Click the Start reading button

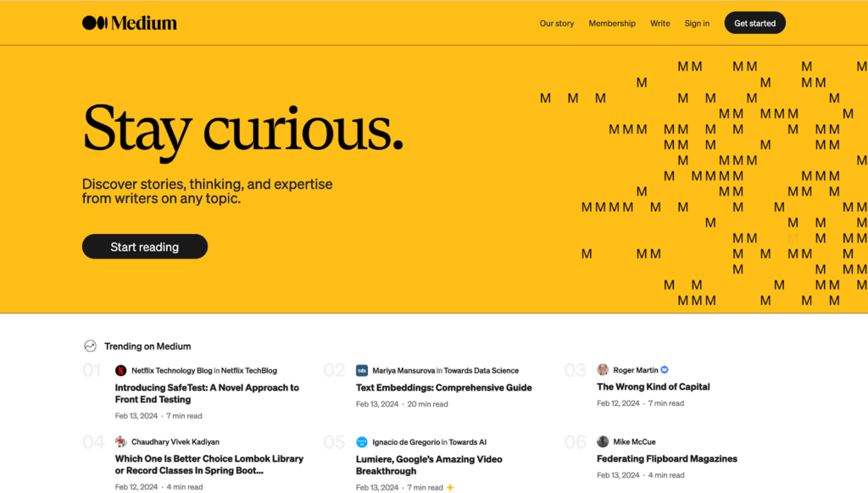145,246
